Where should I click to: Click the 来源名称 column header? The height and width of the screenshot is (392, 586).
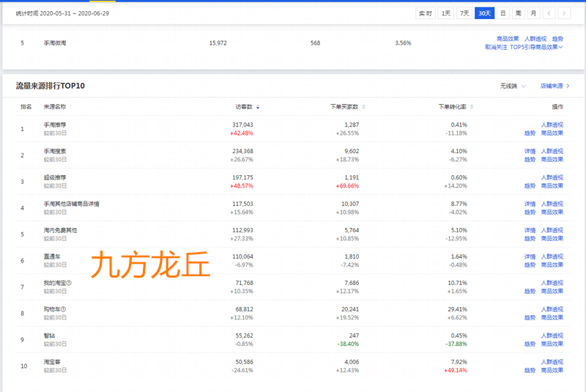[x=54, y=107]
